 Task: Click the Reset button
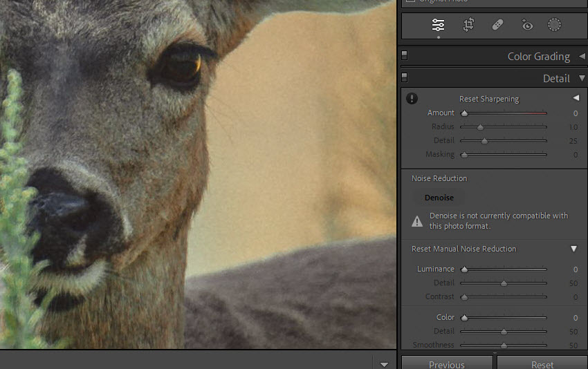542,363
